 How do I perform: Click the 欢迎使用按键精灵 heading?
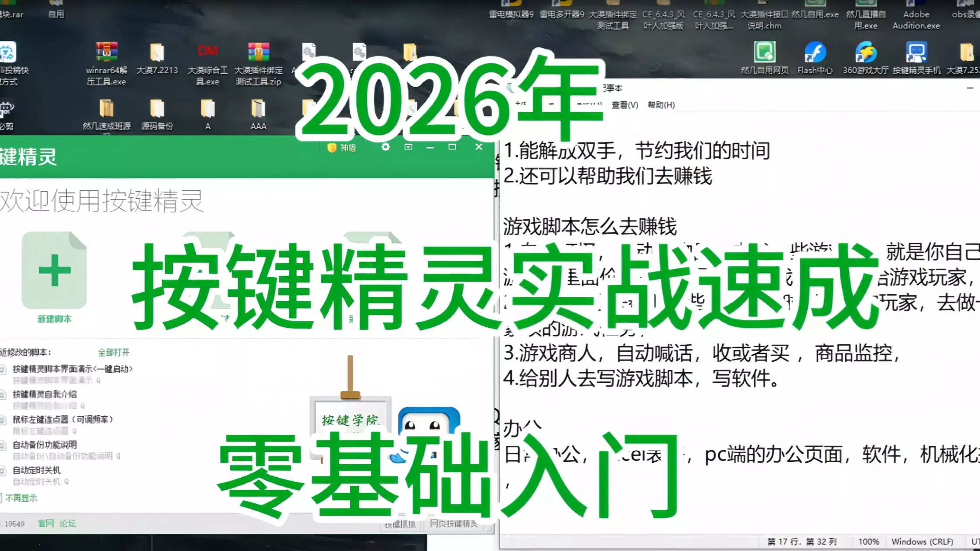[x=102, y=201]
